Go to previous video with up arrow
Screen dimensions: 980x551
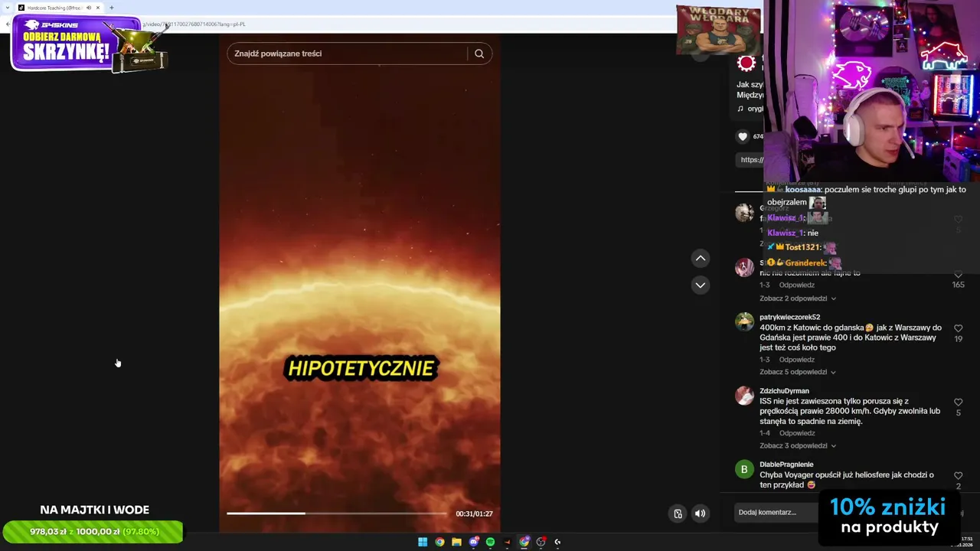(x=700, y=259)
